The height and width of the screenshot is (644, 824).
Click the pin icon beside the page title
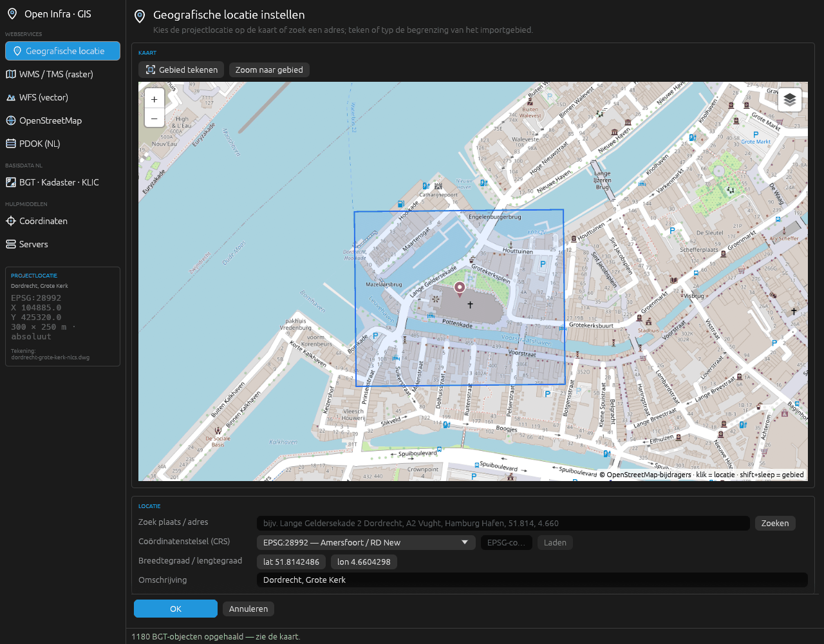pos(139,16)
